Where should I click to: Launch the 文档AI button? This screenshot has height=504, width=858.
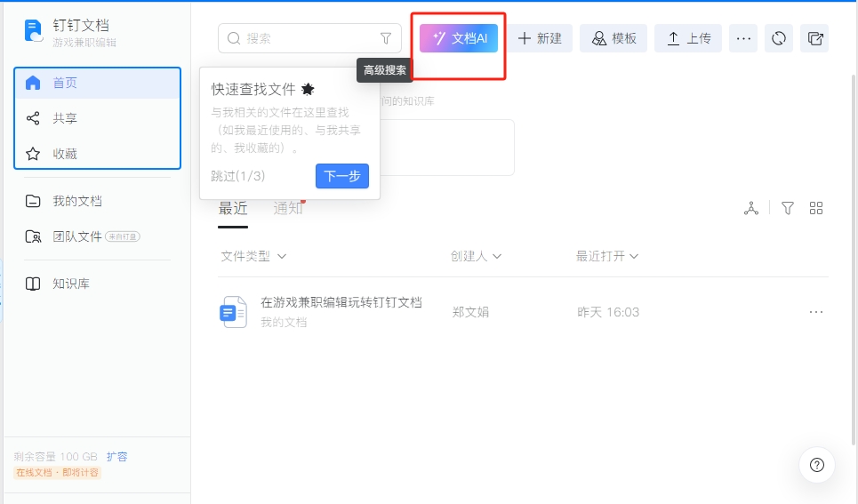pyautogui.click(x=459, y=38)
